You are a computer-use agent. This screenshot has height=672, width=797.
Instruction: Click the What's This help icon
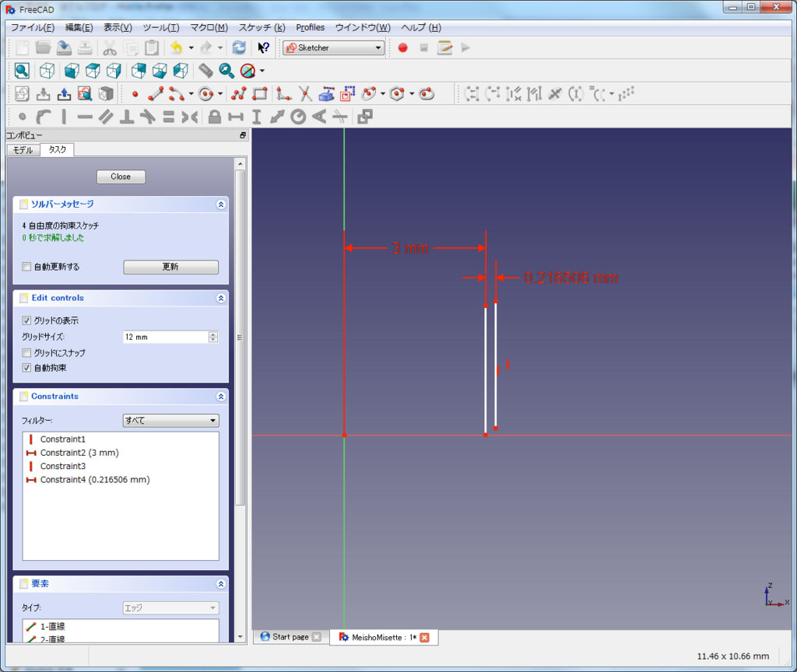[263, 47]
